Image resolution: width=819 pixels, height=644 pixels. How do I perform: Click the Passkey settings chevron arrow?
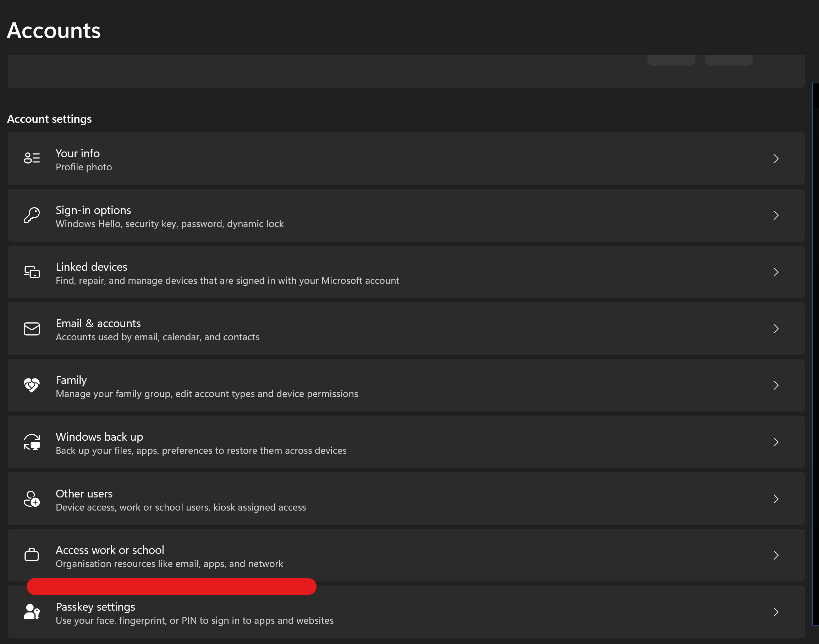[x=776, y=612]
